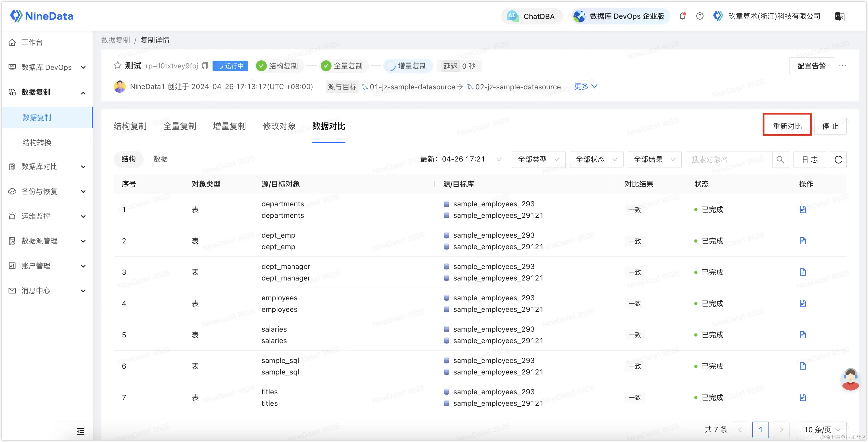View details for departments row
The width and height of the screenshot is (868, 442).
tap(803, 210)
